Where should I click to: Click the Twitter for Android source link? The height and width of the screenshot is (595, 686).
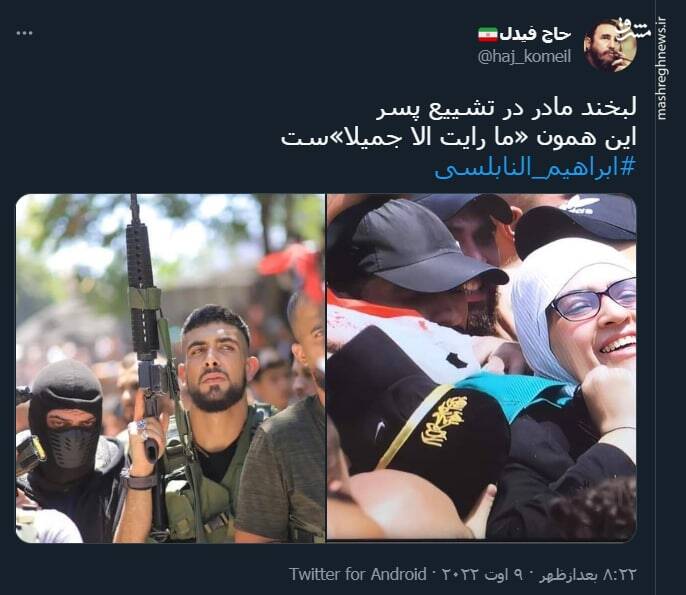click(x=357, y=574)
